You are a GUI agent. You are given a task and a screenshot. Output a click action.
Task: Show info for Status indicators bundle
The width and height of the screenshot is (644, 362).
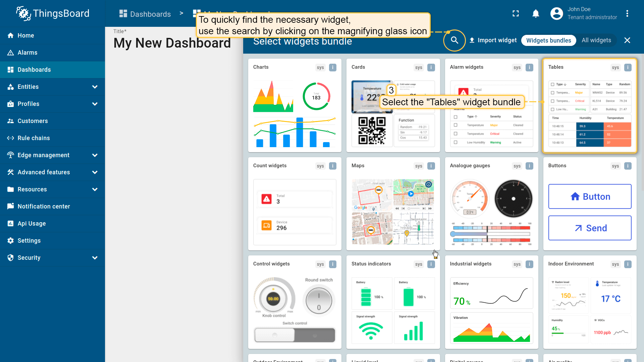[x=431, y=264]
